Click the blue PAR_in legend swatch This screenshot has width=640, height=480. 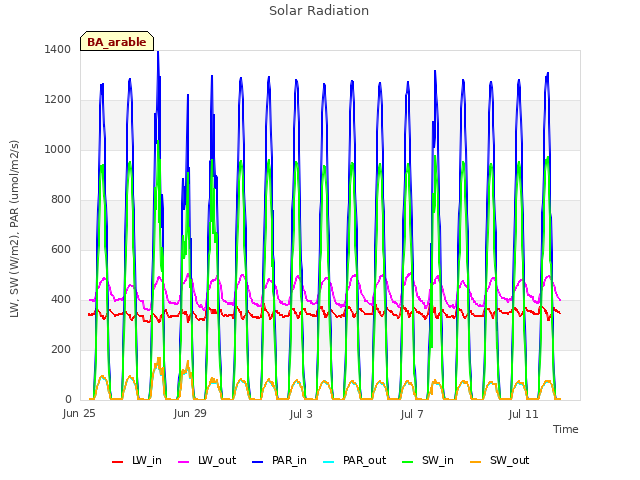(x=258, y=462)
